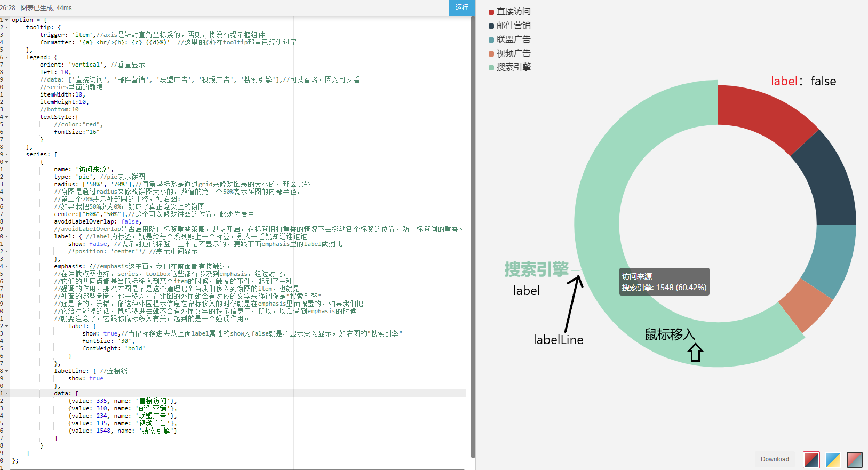Image resolution: width=868 pixels, height=470 pixels.
Task: Click the code line "fontWeight: 'bold'"
Action: coord(114,348)
